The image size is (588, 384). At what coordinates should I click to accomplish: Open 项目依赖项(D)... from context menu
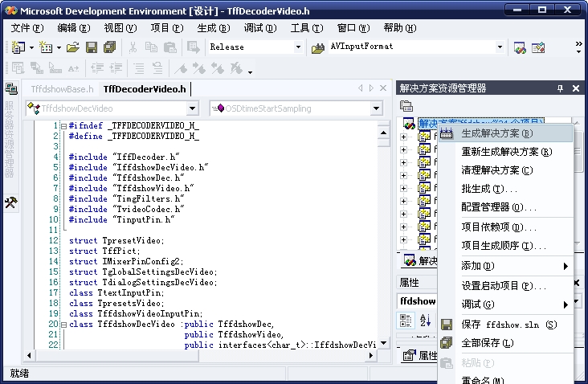point(505,227)
